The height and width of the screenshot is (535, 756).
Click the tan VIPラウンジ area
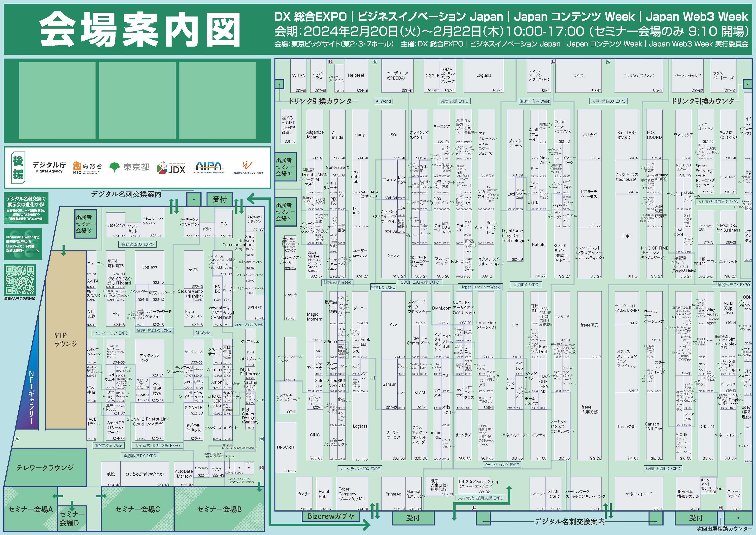(66, 339)
